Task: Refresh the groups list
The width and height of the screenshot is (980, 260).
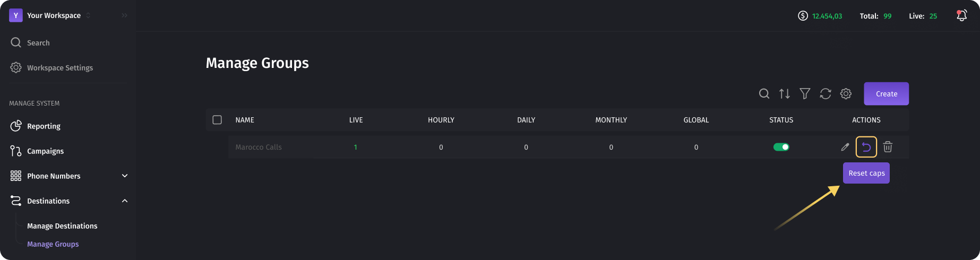Action: 826,94
